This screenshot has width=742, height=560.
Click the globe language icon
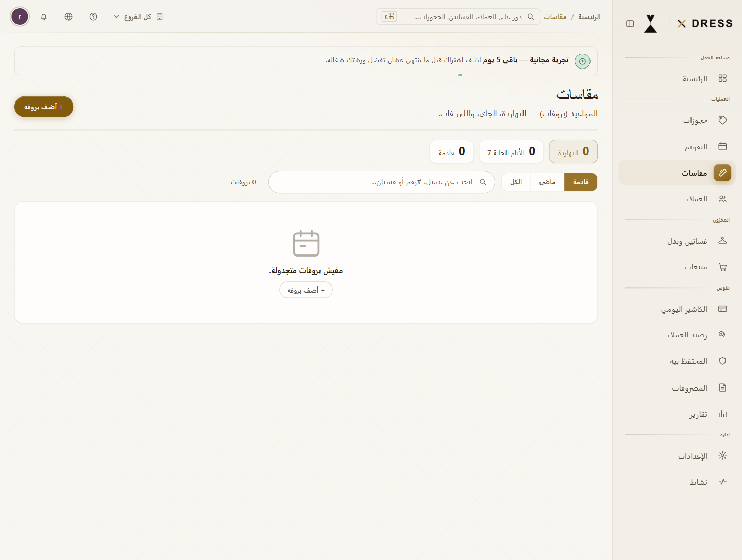pyautogui.click(x=69, y=16)
